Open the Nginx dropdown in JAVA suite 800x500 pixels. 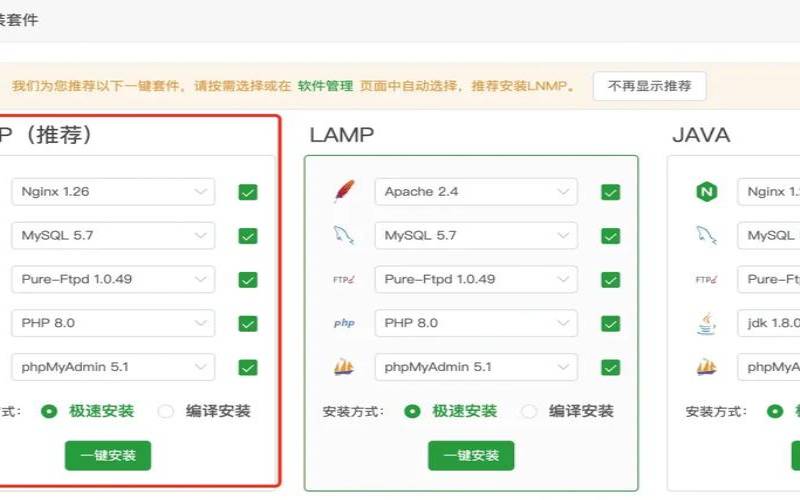(769, 192)
